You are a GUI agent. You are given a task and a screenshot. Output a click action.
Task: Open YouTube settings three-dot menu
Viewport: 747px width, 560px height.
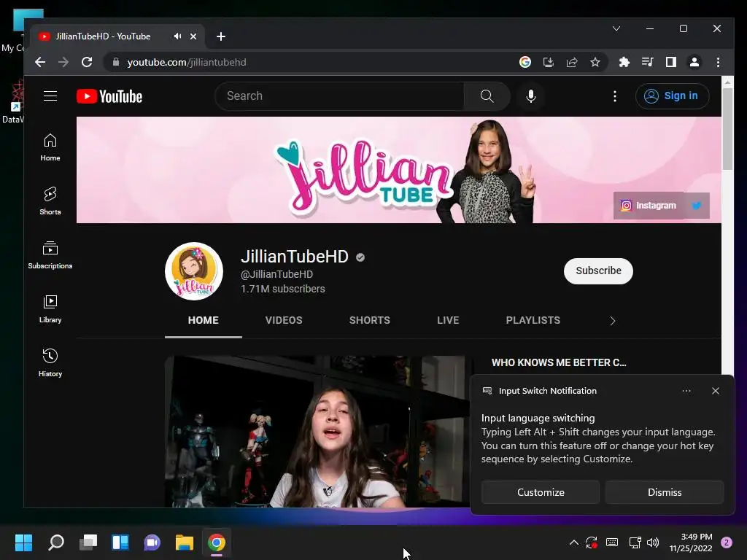click(614, 96)
